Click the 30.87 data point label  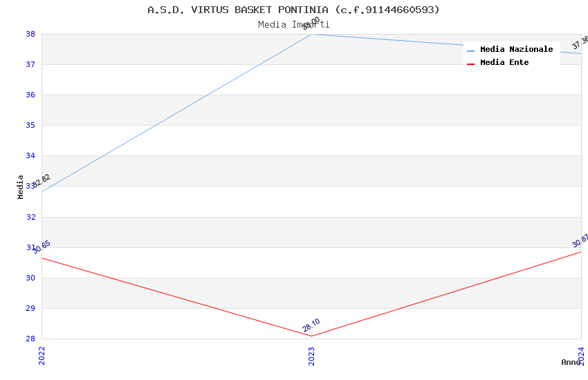[x=580, y=240]
